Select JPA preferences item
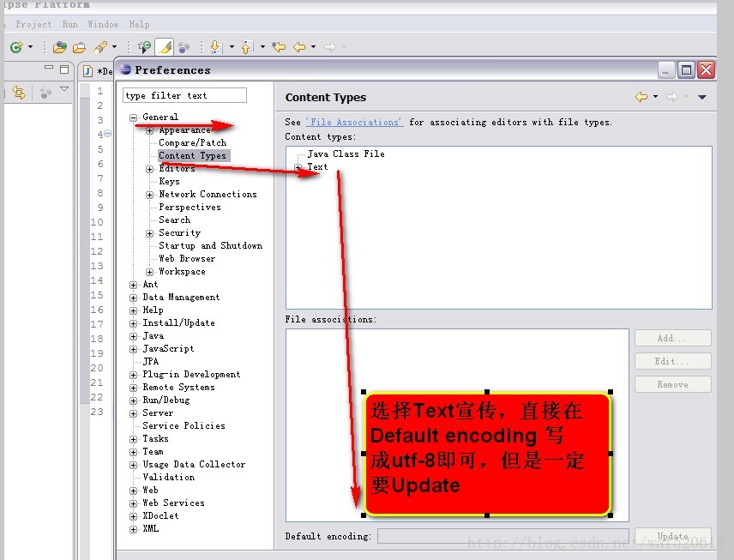 click(151, 362)
